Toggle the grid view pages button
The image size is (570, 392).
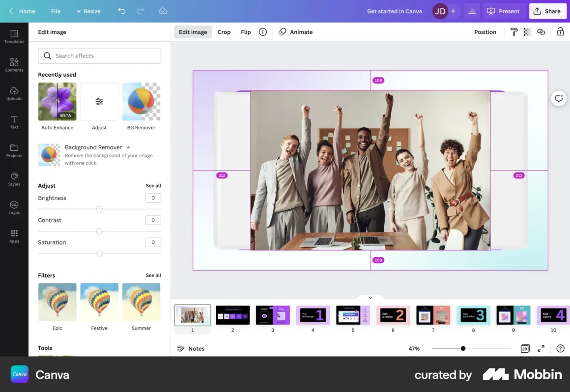coord(525,348)
